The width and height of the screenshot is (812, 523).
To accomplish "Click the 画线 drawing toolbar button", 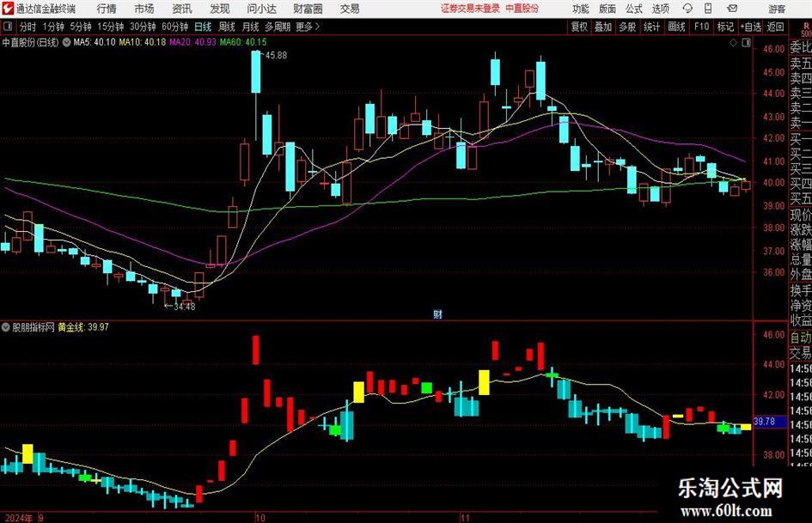I will (676, 27).
